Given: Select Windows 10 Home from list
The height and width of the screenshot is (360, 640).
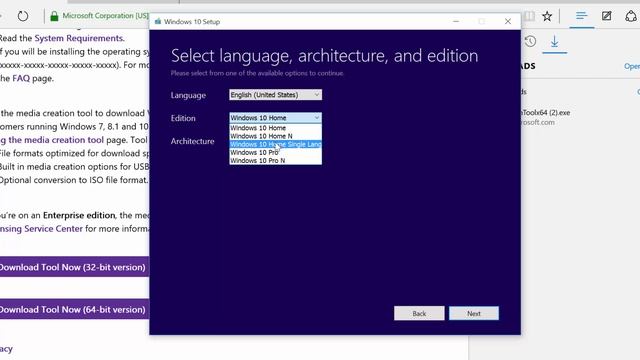Looking at the screenshot, I should [x=275, y=128].
